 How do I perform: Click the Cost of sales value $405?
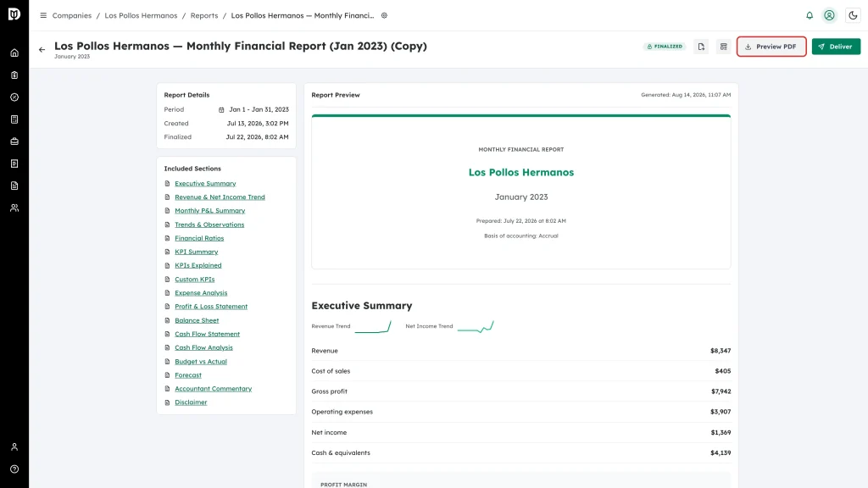coord(722,371)
